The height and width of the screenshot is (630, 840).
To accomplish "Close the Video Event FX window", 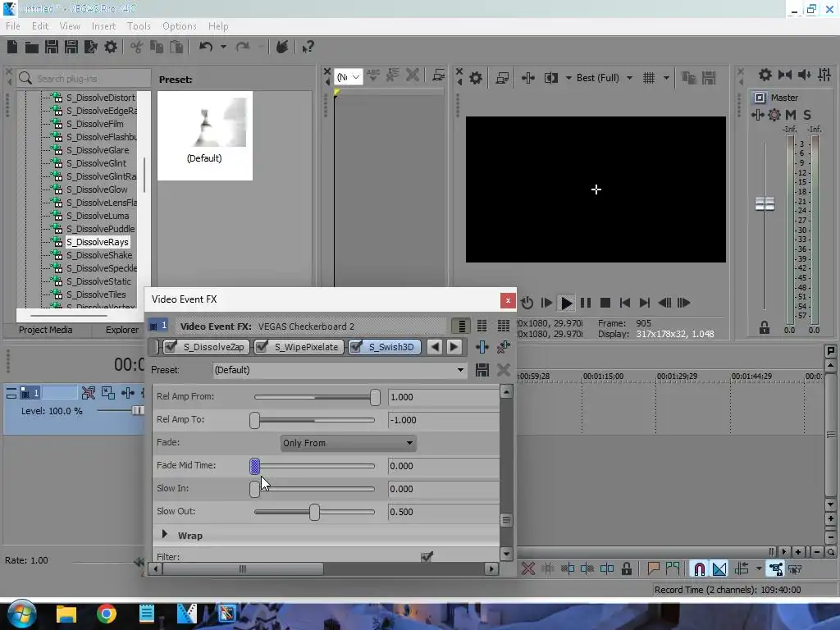I will coord(508,300).
